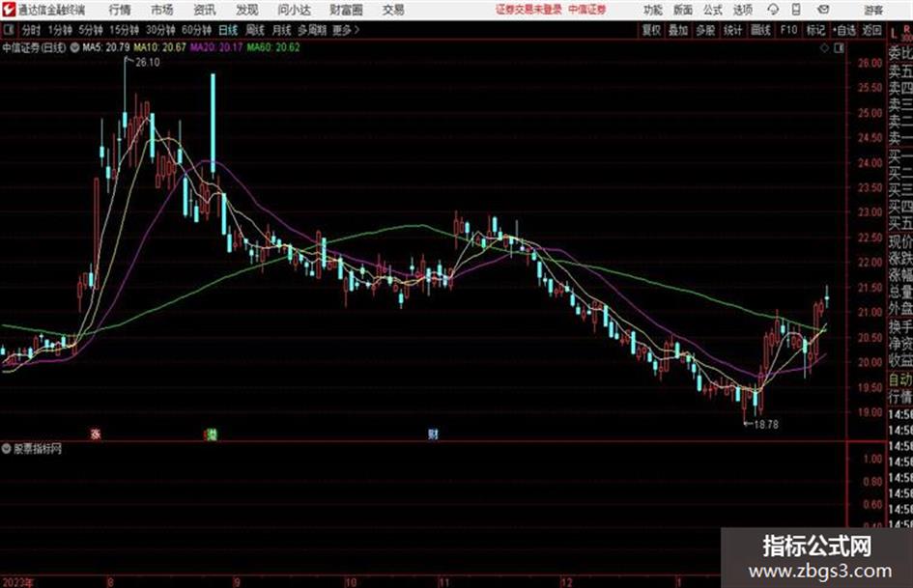Open the 发现 menu

point(247,10)
